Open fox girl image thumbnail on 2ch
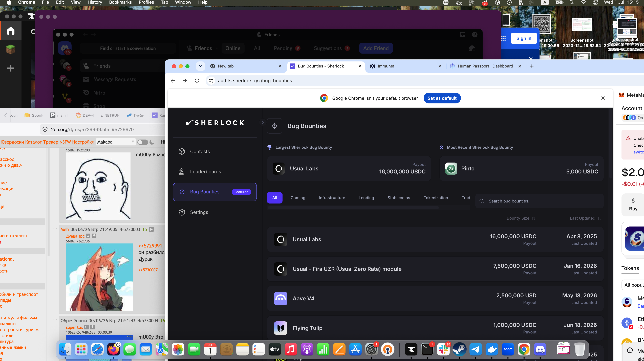The image size is (644, 361). (x=99, y=277)
